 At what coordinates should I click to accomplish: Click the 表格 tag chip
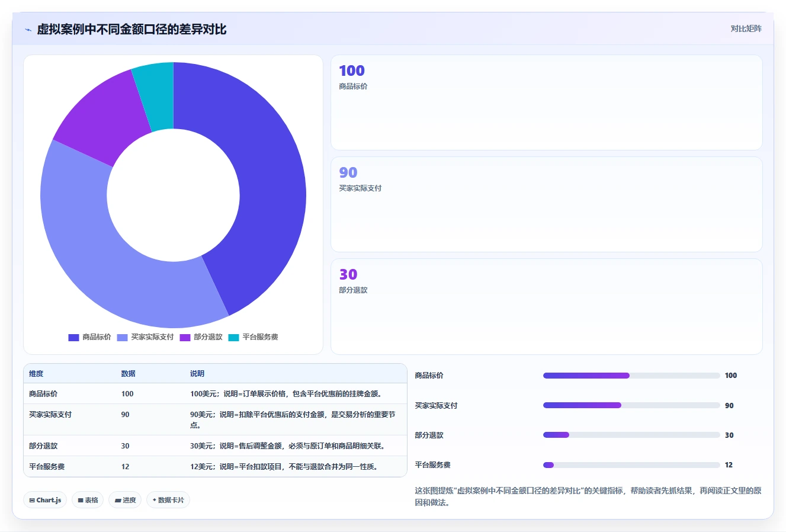[88, 500]
